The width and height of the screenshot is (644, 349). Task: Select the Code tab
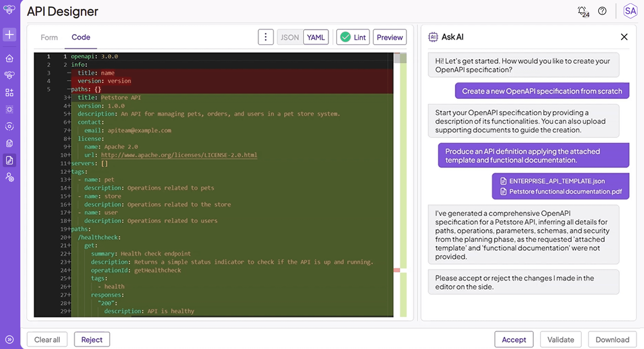pyautogui.click(x=81, y=37)
